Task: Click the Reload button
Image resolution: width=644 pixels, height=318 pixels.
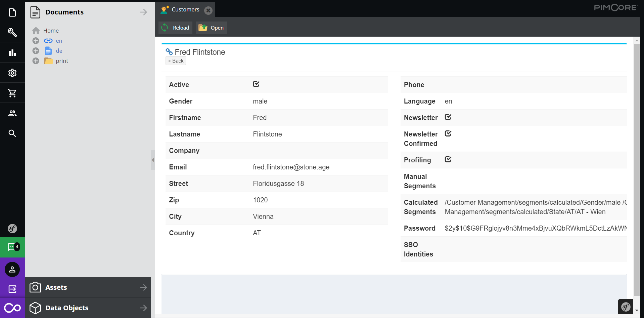Action: pyautogui.click(x=175, y=28)
